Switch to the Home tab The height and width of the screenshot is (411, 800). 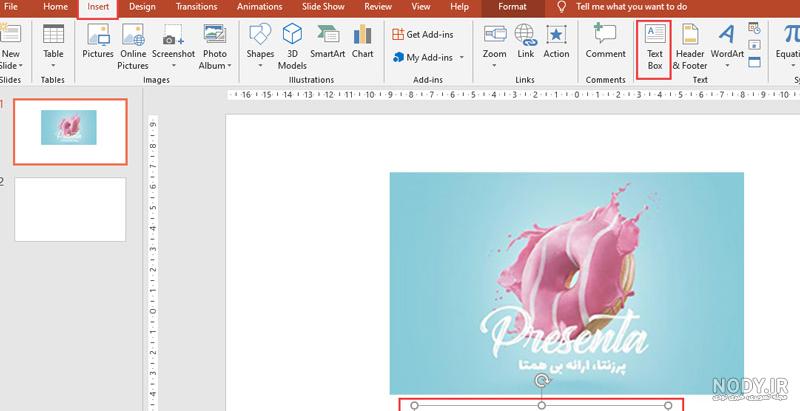(55, 7)
